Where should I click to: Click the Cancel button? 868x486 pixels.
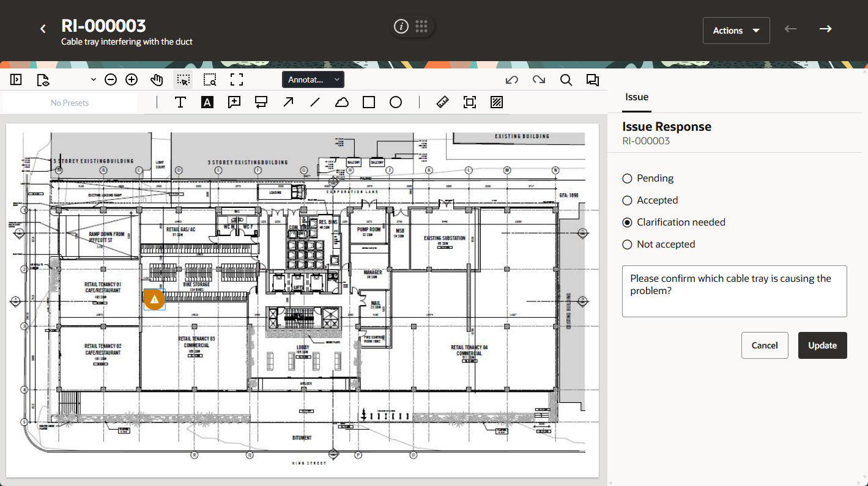point(764,345)
